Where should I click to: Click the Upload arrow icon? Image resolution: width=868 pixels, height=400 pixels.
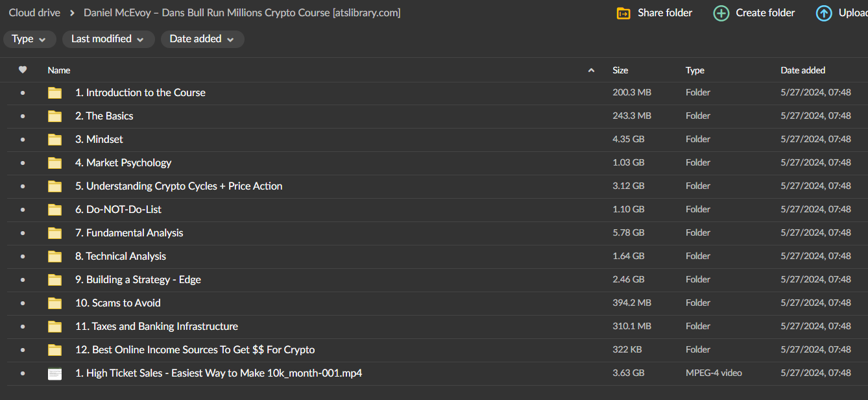point(824,13)
